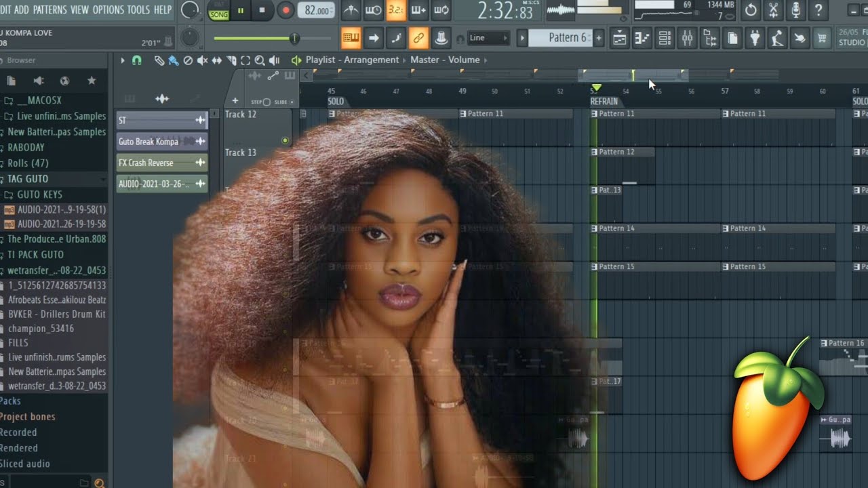Screen dimensions: 868x488
Task: Open the TOOLS menu
Action: (x=139, y=9)
